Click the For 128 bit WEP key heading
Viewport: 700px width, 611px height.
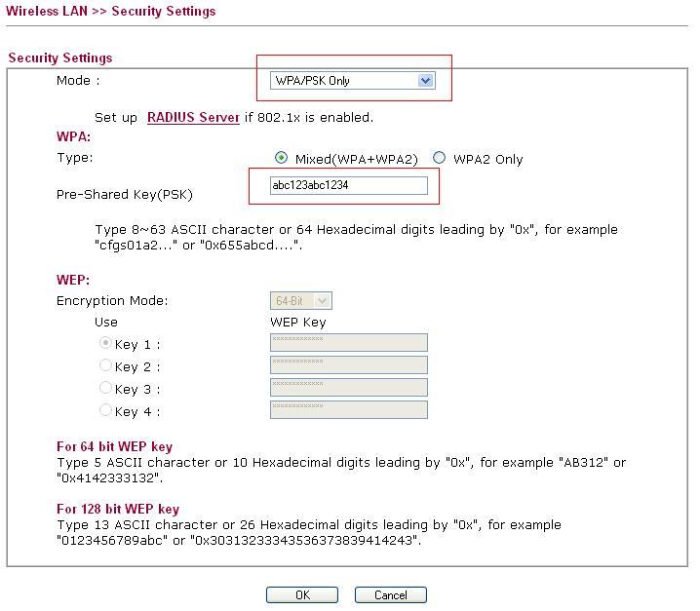[x=118, y=509]
